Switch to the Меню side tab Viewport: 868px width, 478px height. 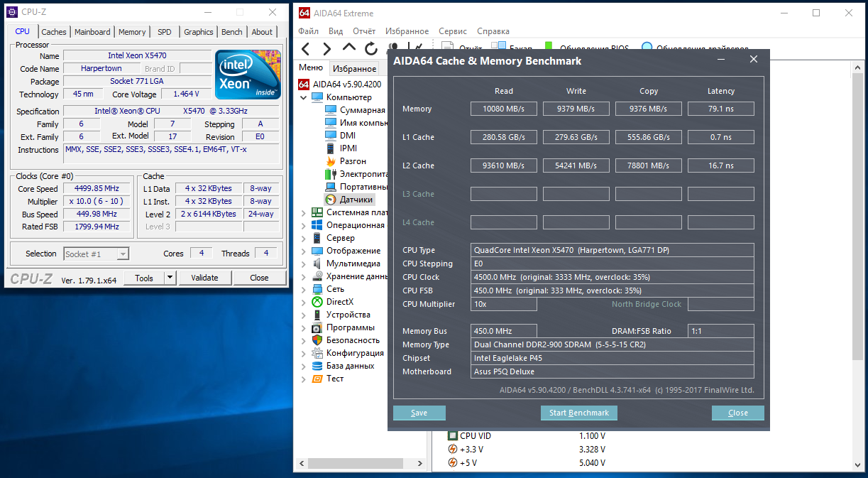311,68
